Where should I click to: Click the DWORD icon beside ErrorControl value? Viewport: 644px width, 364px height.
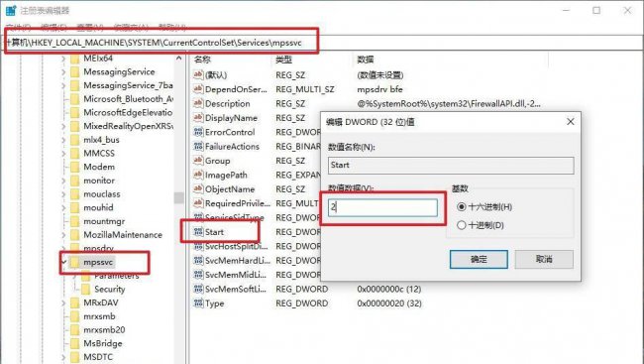tap(198, 132)
